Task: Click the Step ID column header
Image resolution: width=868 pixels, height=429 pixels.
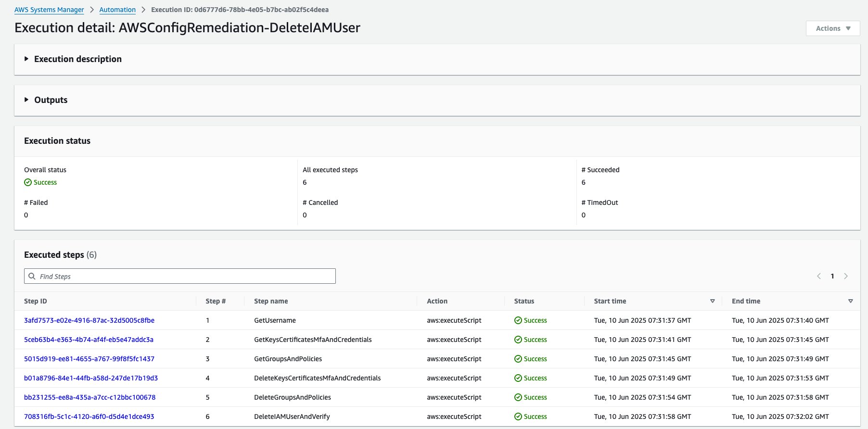Action: click(x=36, y=301)
